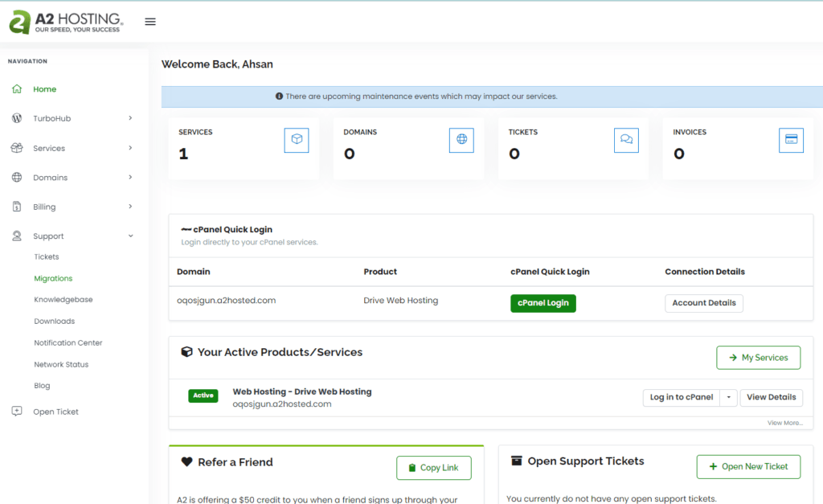Click the TurboHub WordPress icon

17,118
